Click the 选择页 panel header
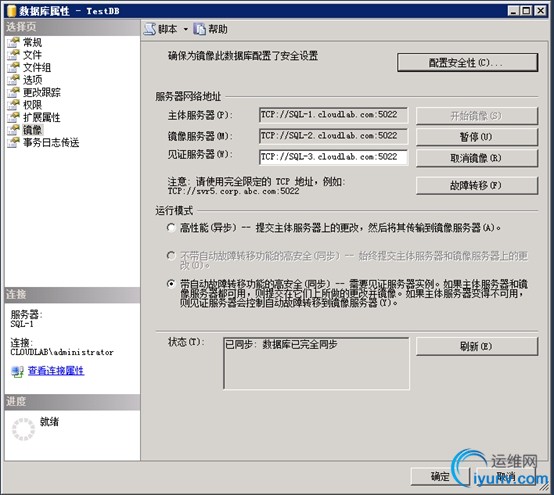The height and width of the screenshot is (495, 554). 72,27
